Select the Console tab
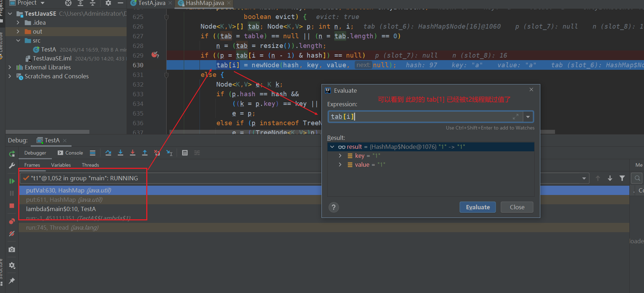The width and height of the screenshot is (644, 293). click(70, 153)
